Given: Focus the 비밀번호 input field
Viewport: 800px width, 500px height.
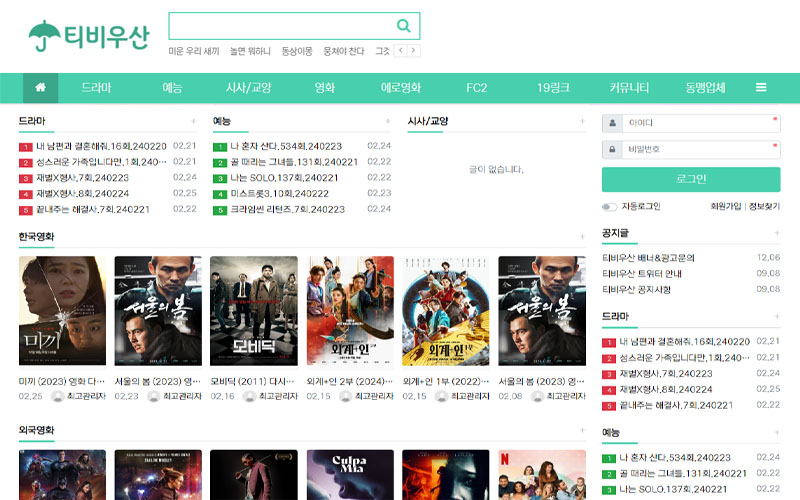Looking at the screenshot, I should coord(701,149).
